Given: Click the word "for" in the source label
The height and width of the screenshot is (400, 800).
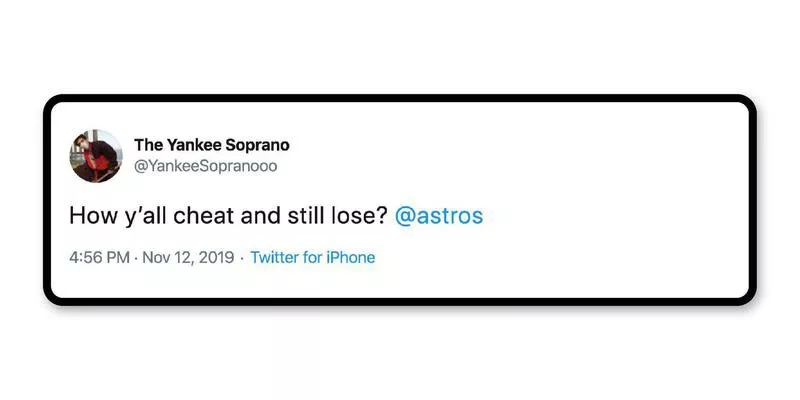Looking at the screenshot, I should (312, 257).
